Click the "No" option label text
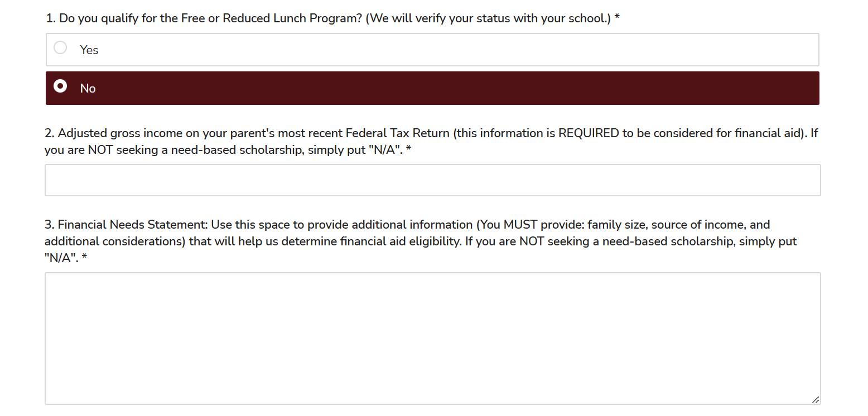868x416 pixels. (88, 89)
